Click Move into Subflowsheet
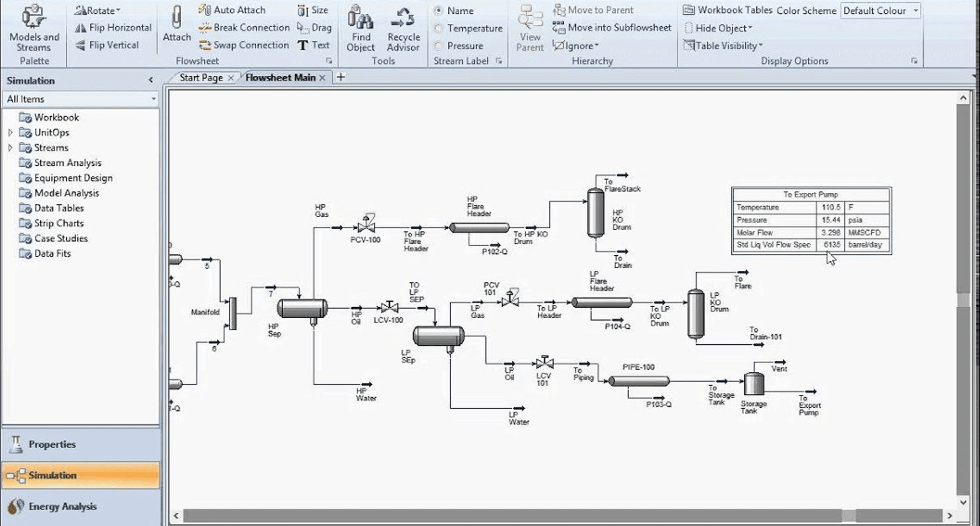The width and height of the screenshot is (980, 526). tap(612, 28)
